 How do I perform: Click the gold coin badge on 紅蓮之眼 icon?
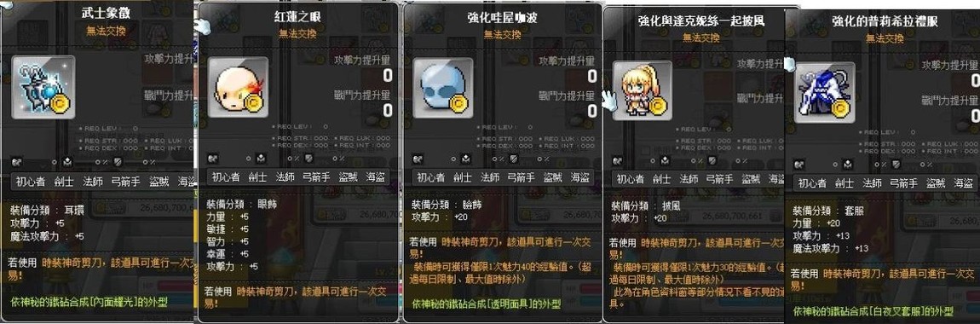pos(254,104)
